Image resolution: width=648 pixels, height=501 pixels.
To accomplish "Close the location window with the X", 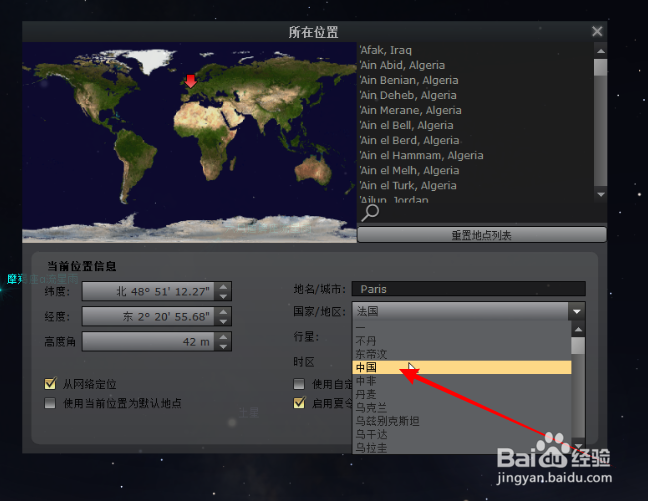I will pyautogui.click(x=597, y=31).
